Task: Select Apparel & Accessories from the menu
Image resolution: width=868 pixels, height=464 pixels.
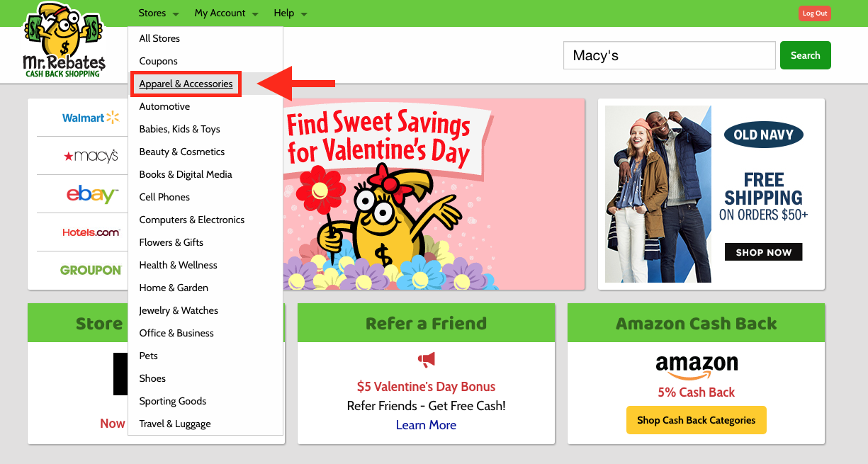Action: coord(186,84)
